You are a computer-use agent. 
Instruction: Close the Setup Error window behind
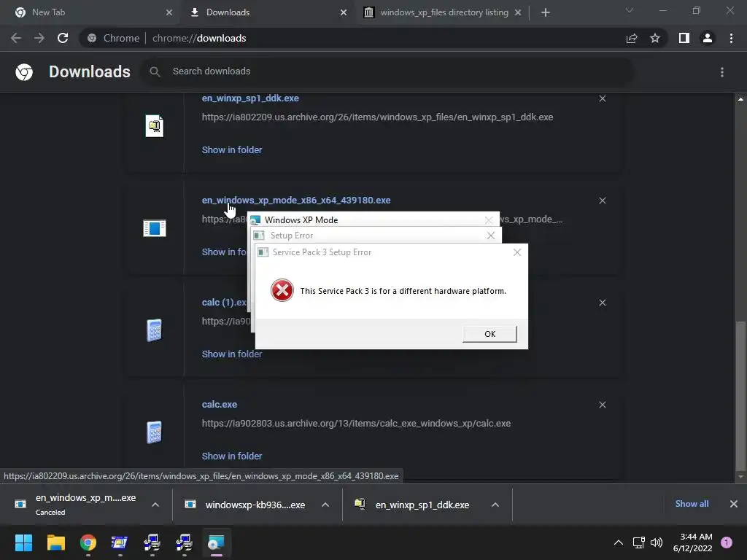491,236
